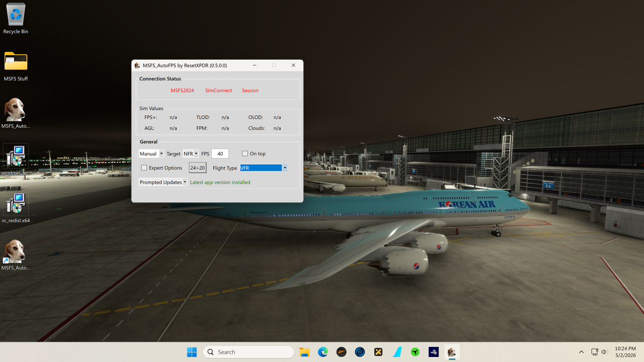Click the n/a value beside Clouds
Image resolution: width=644 pixels, height=362 pixels.
[x=277, y=128]
